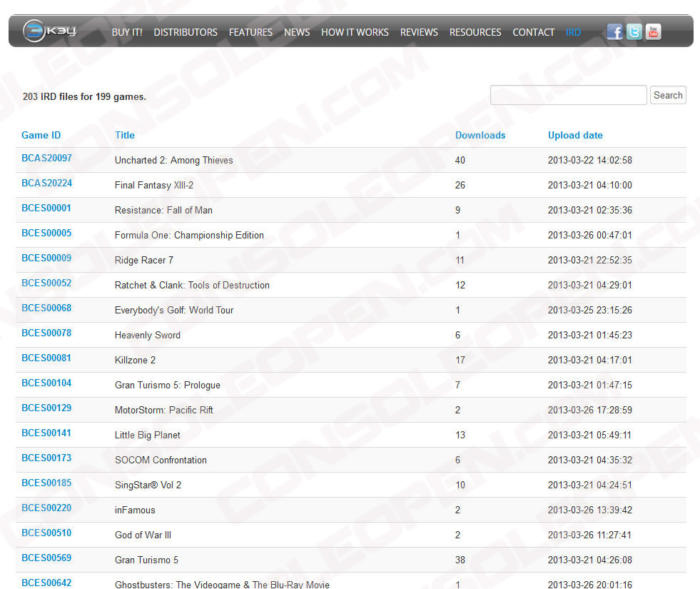Select the title Formula One: Championship Edition

pos(189,236)
